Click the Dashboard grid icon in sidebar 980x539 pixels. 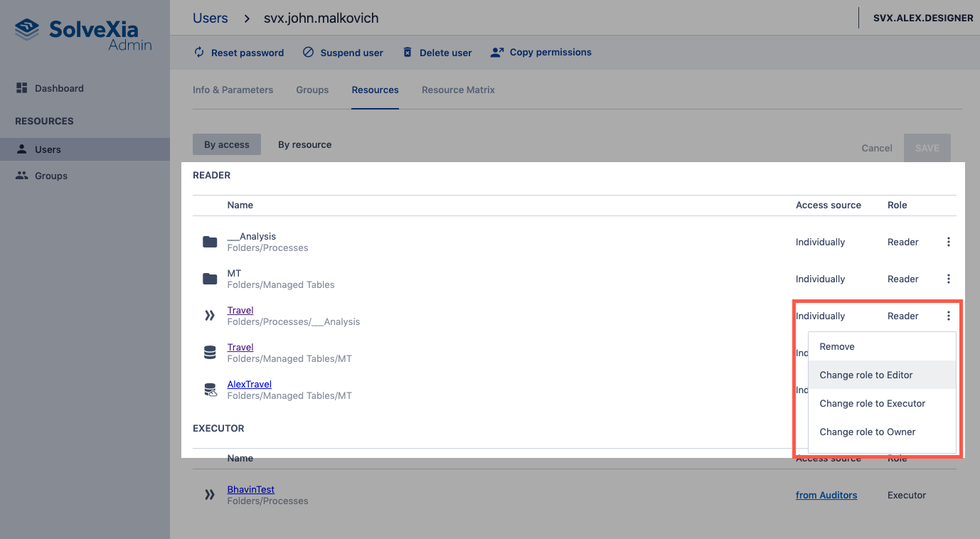point(21,88)
